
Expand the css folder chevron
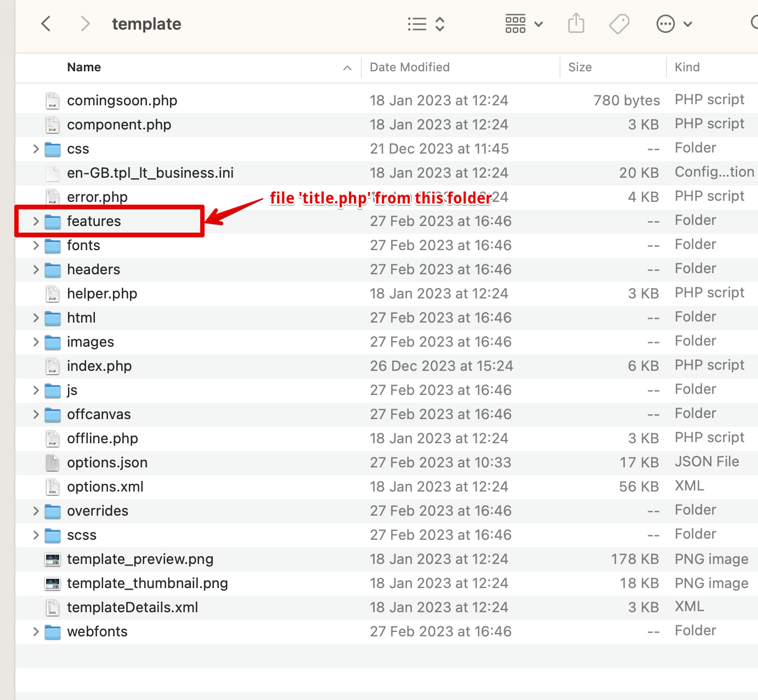tap(36, 149)
